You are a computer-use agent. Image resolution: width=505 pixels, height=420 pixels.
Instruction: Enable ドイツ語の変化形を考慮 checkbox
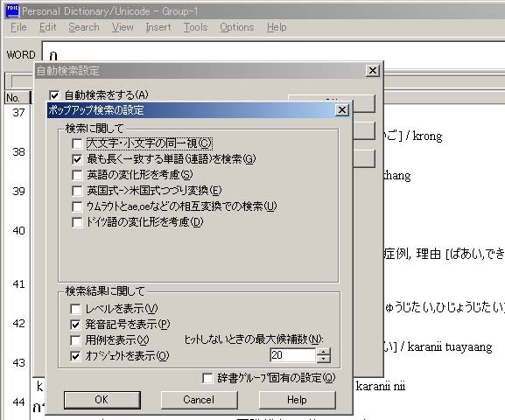(77, 222)
